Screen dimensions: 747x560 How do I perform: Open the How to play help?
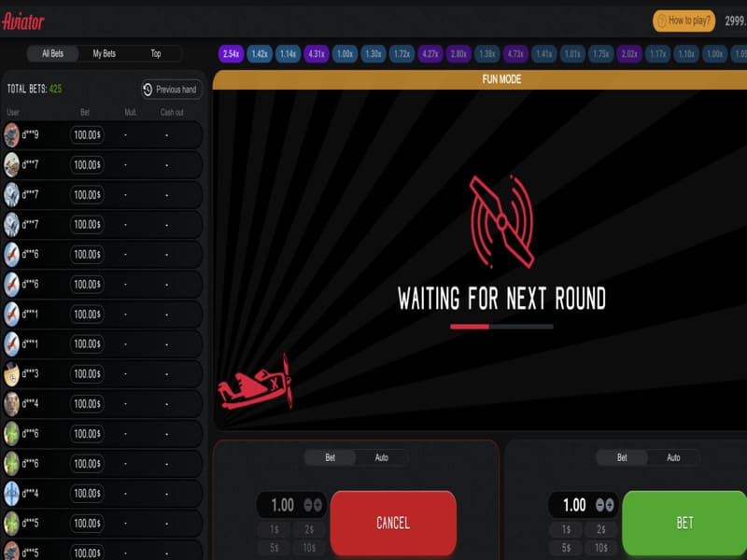tap(684, 21)
